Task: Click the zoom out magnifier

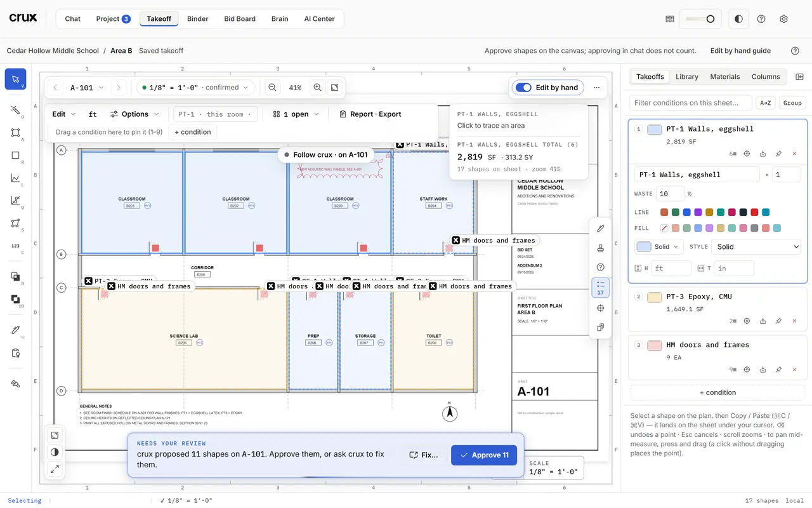Action: [x=272, y=88]
